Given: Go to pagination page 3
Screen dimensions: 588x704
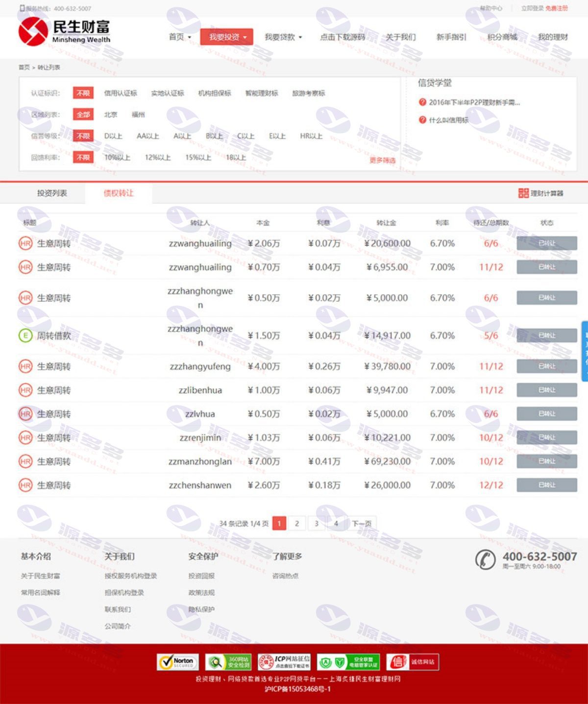Looking at the screenshot, I should 316,524.
